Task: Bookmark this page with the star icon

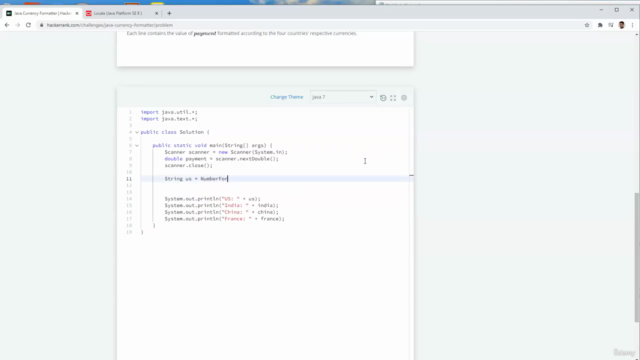Action: (x=587, y=25)
